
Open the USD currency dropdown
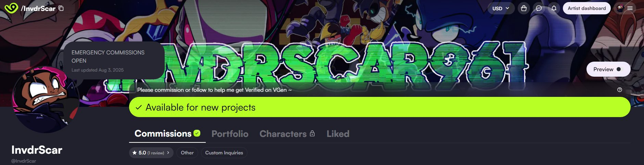click(x=501, y=8)
